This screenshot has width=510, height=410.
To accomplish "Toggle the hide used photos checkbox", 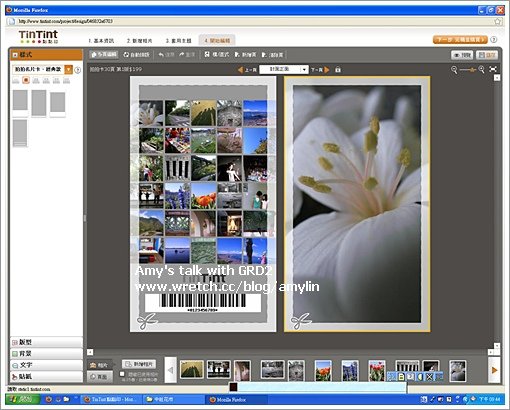I will point(122,374).
